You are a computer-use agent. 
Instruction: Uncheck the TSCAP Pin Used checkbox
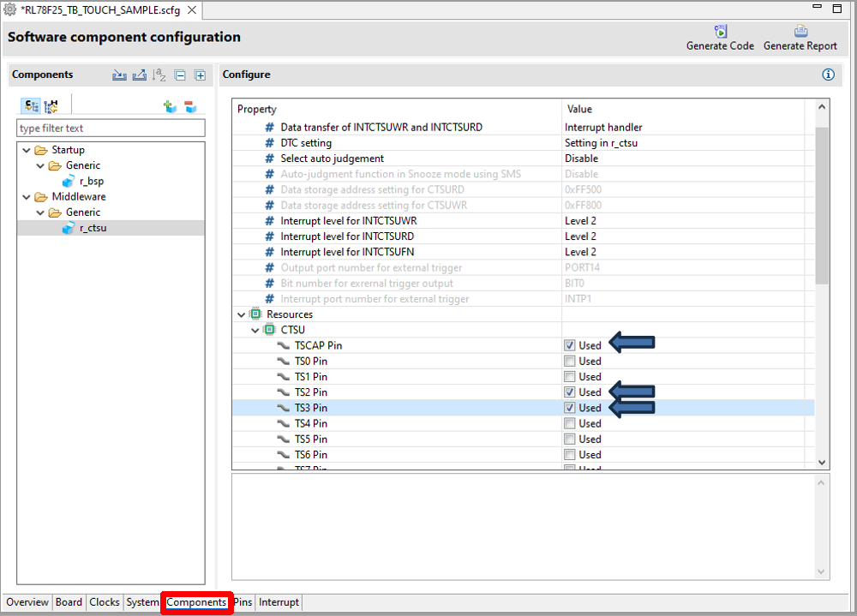[x=570, y=345]
